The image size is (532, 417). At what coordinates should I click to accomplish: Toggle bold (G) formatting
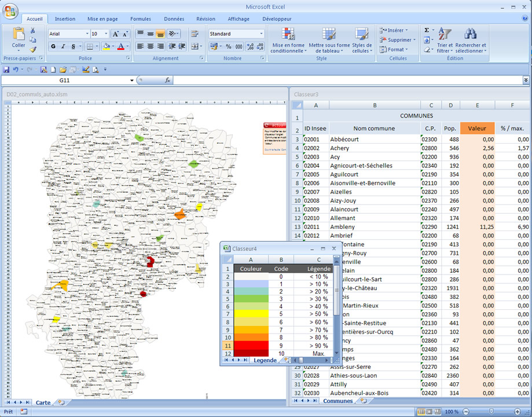coord(54,46)
